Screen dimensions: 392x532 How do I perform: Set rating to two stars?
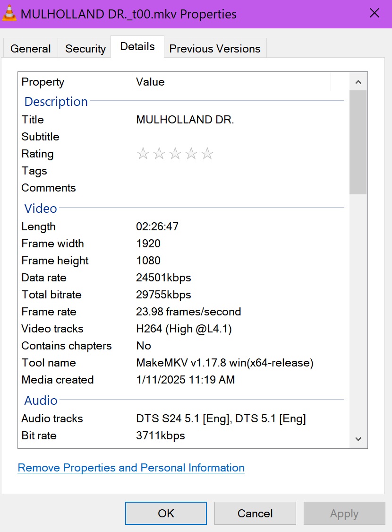[159, 154]
